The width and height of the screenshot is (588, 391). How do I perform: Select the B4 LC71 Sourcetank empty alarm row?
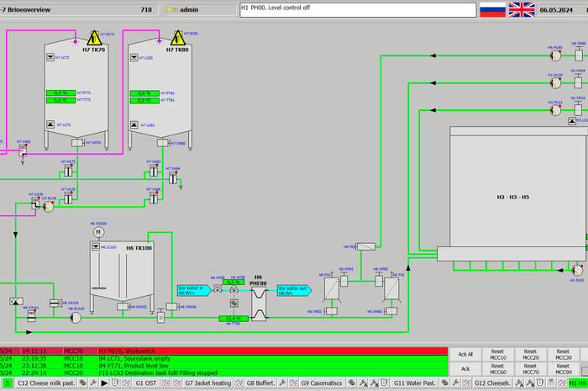(223, 358)
